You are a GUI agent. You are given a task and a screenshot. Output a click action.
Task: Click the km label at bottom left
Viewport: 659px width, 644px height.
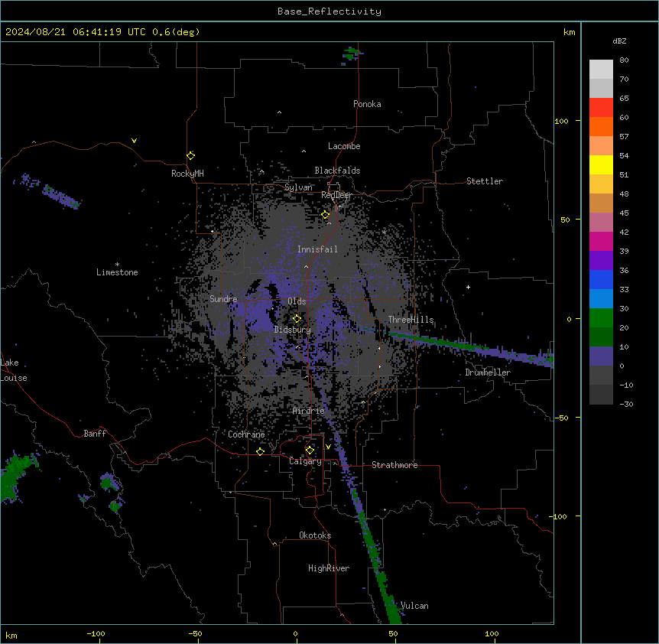click(x=11, y=636)
